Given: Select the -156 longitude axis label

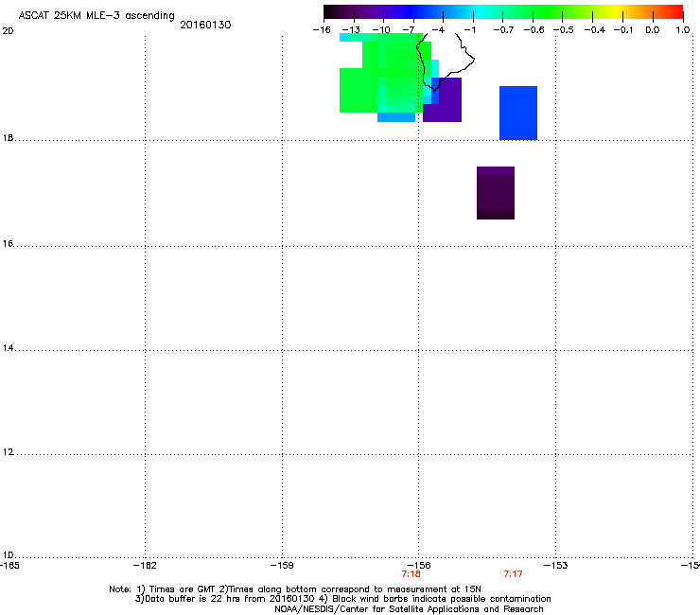Looking at the screenshot, I should coord(419,566).
